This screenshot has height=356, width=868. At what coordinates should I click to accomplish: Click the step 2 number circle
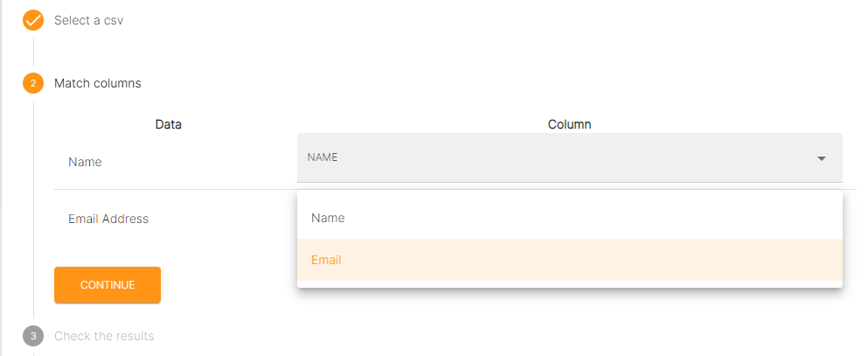tap(33, 83)
